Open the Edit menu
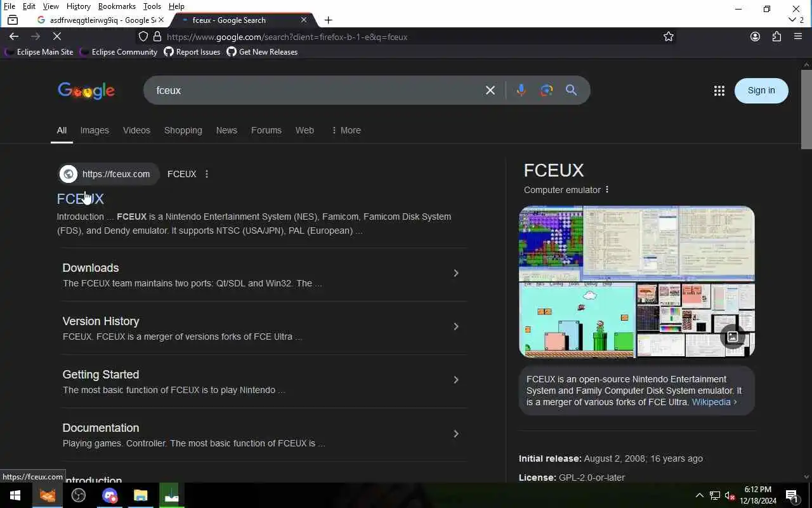812x508 pixels. tap(29, 6)
